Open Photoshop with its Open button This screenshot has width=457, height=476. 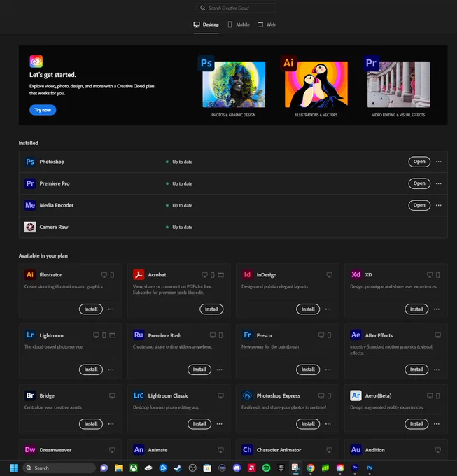[419, 162]
